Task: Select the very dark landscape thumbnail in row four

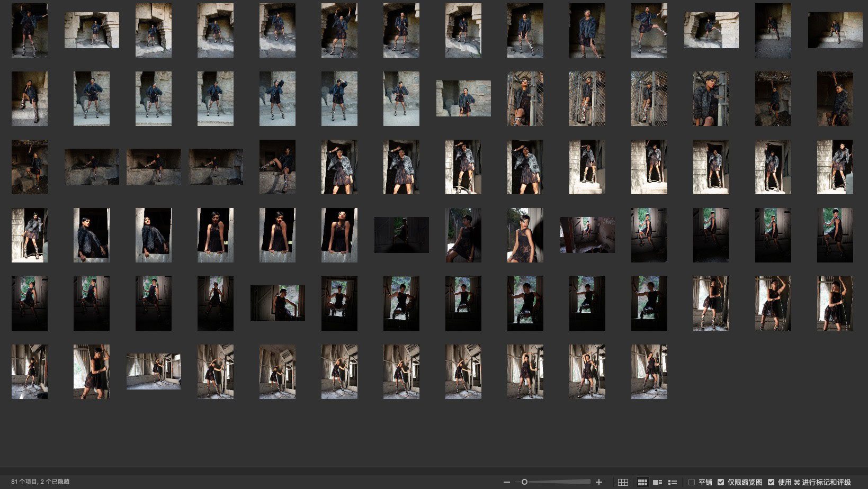Action: pyautogui.click(x=401, y=235)
